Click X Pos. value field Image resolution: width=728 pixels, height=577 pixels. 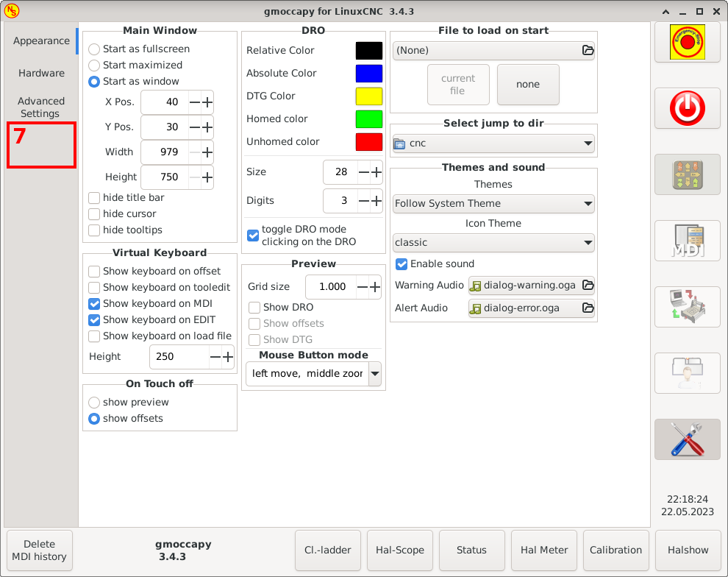pyautogui.click(x=165, y=102)
